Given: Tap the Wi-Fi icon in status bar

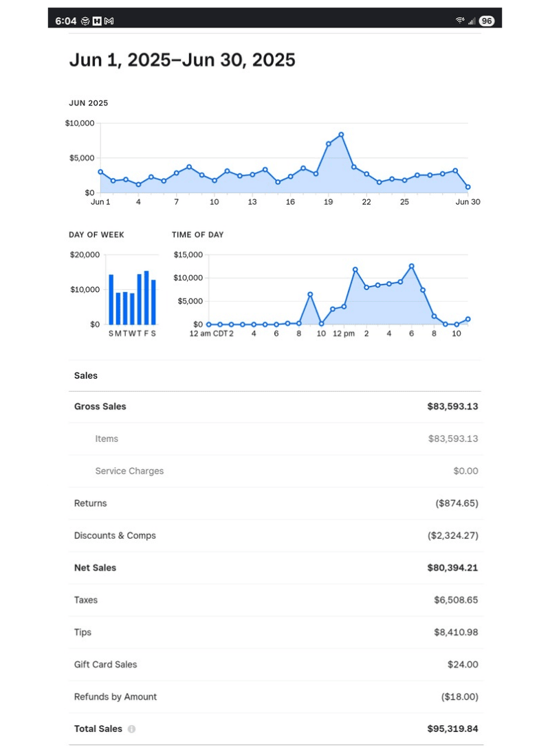Looking at the screenshot, I should (460, 21).
